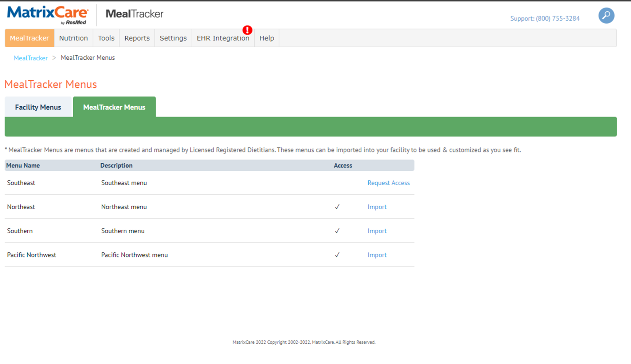Click the Southern access checkmark

pyautogui.click(x=337, y=231)
